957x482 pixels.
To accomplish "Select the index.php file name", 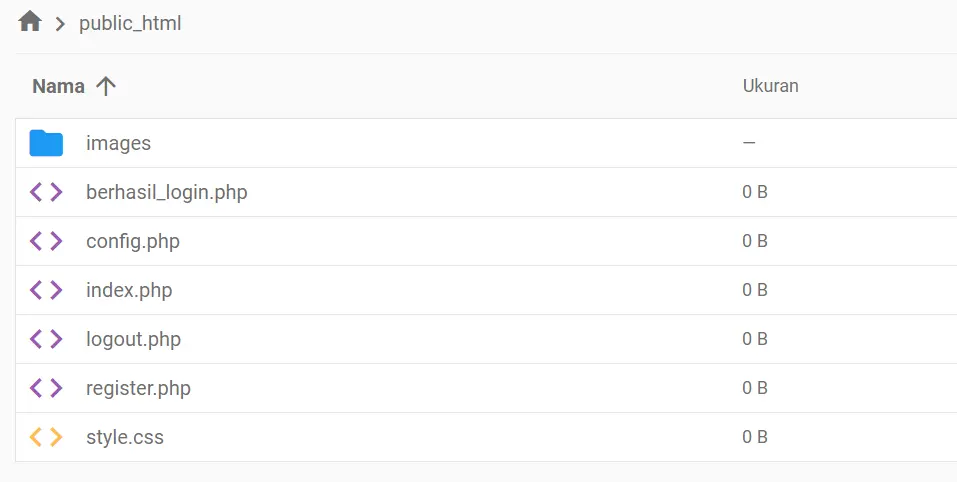I will tap(129, 290).
